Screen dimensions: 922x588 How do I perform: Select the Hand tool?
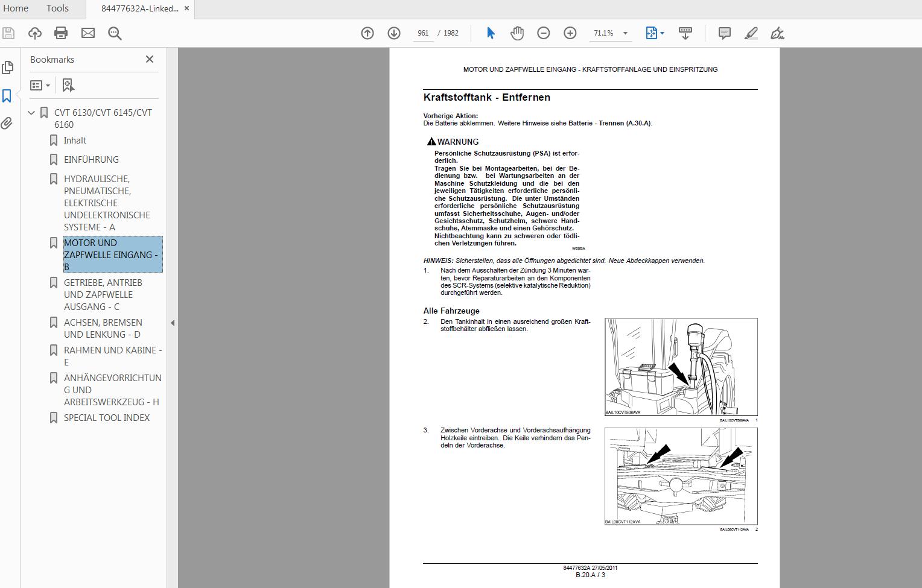[517, 33]
